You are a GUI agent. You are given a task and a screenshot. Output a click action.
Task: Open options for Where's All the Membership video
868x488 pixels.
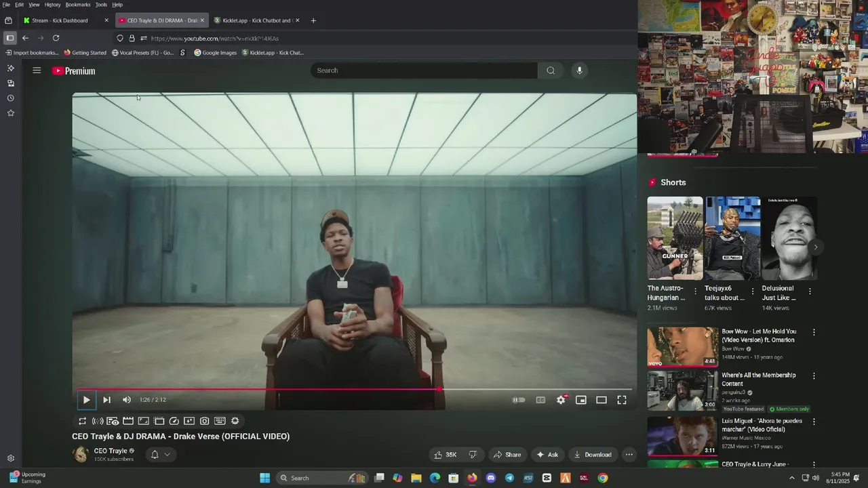pos(814,376)
